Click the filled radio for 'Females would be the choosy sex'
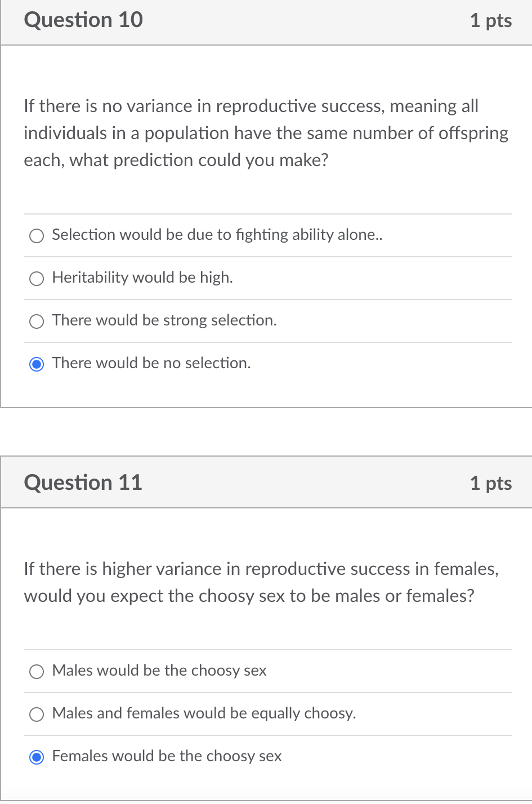The height and width of the screenshot is (804, 532). pyautogui.click(x=37, y=757)
